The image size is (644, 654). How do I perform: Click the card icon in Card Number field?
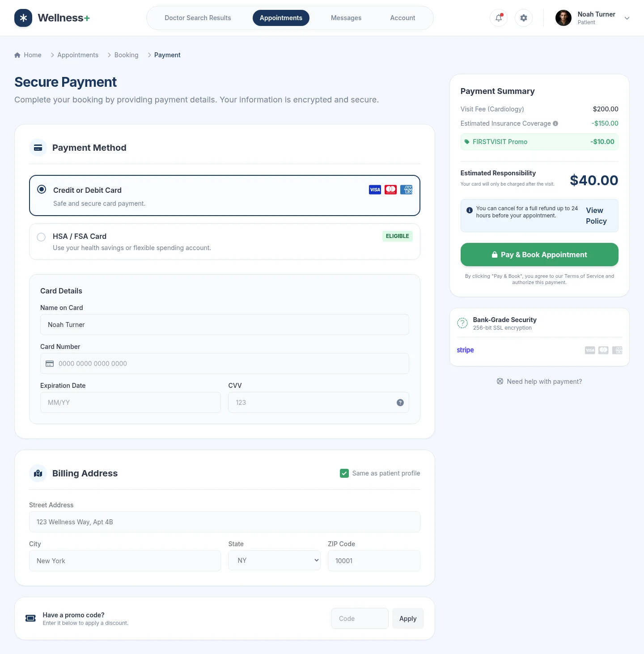[x=50, y=364]
